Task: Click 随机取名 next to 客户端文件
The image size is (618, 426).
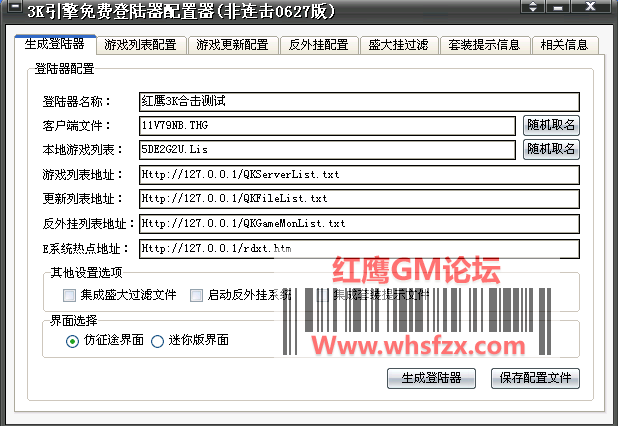Action: coord(552,126)
